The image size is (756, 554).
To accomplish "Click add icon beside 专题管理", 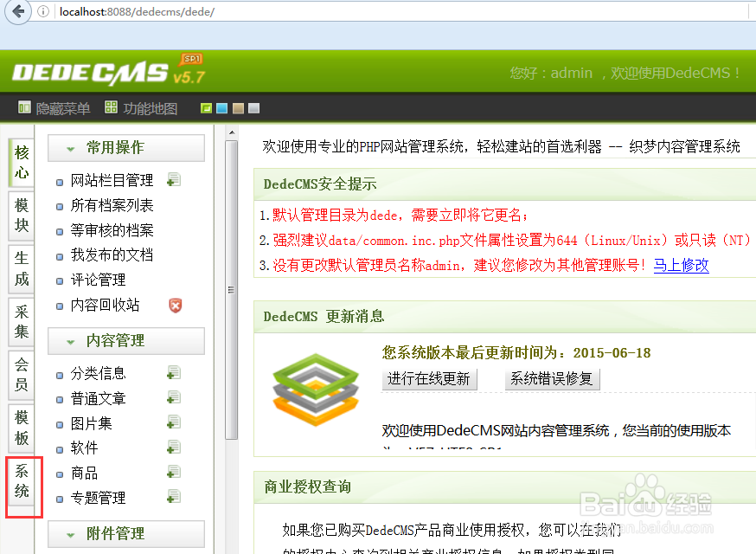I will click(174, 497).
